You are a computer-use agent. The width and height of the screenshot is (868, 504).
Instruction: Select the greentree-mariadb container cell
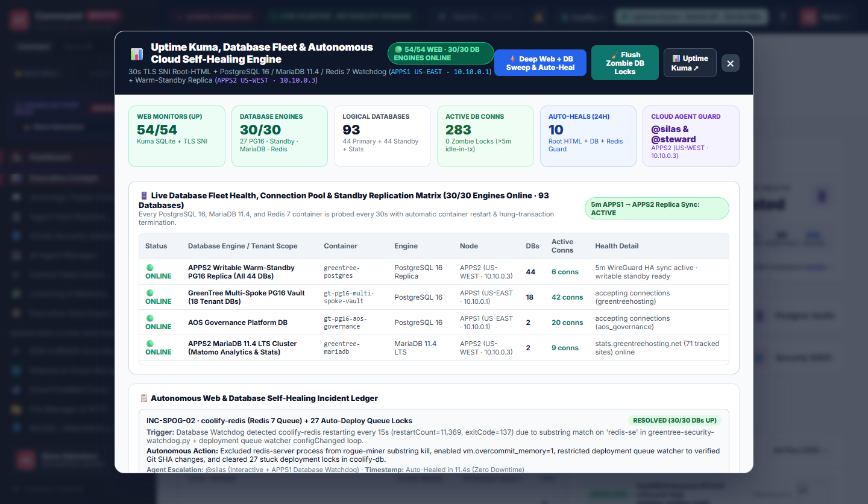[342, 348]
